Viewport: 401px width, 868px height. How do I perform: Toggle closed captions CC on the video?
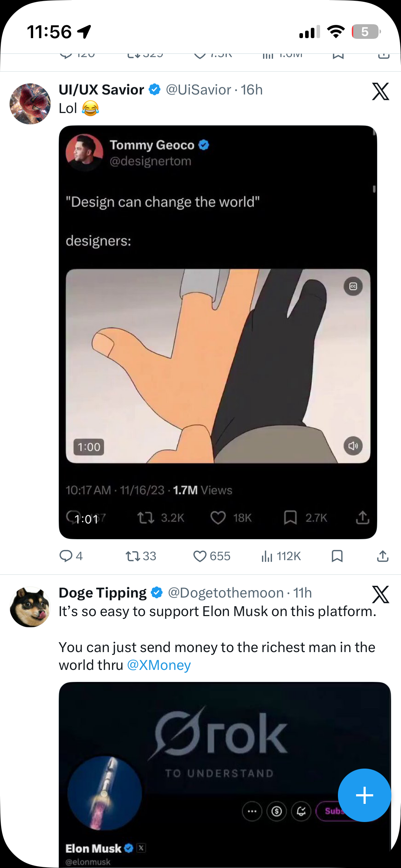coord(353,286)
